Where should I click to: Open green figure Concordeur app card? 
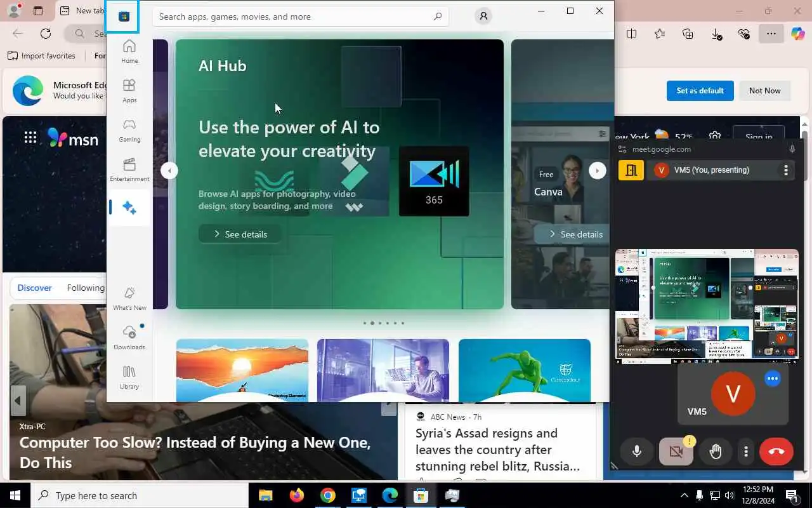point(524,370)
